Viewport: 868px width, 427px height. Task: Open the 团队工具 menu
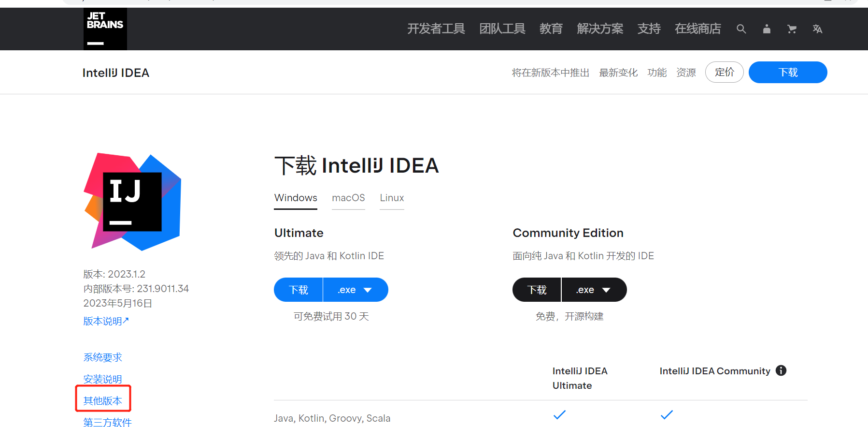click(x=502, y=29)
